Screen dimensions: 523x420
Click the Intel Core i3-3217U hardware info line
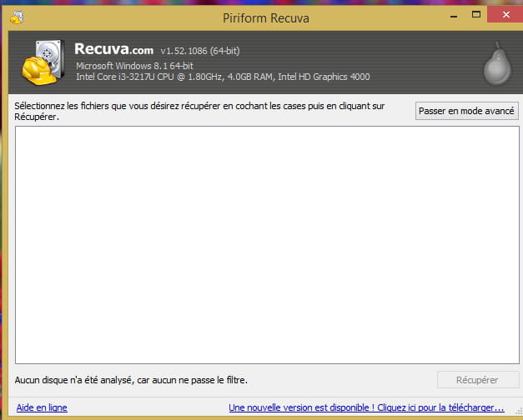coord(223,77)
